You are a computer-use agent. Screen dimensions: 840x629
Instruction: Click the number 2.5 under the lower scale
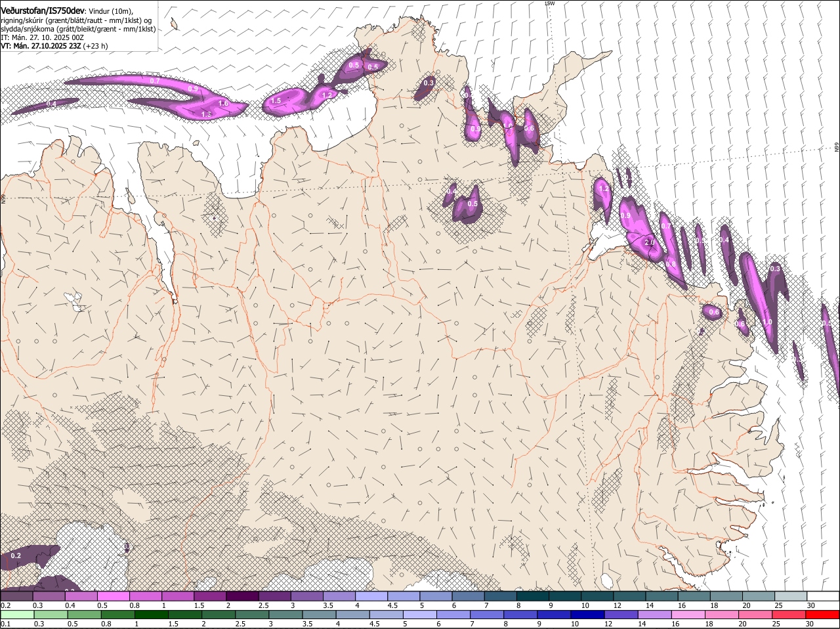click(240, 624)
